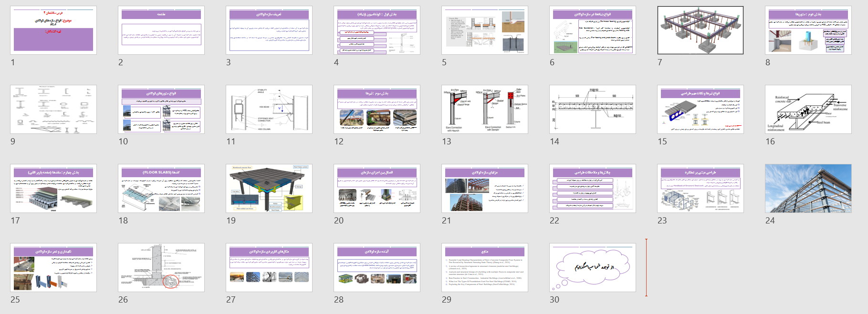Click slide 7 showing 3D foundation frame
This screenshot has height=314, width=868.
click(x=701, y=30)
